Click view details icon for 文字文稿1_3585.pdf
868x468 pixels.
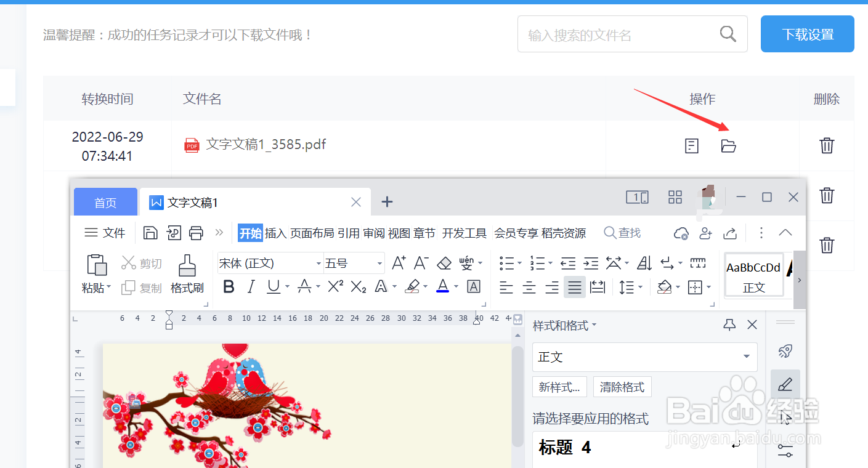[x=692, y=146]
